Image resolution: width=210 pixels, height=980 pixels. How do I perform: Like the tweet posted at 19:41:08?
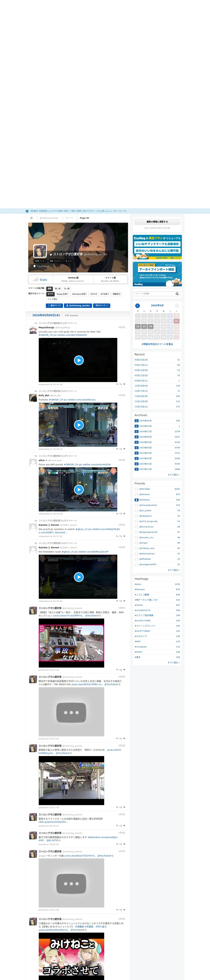pos(124,910)
